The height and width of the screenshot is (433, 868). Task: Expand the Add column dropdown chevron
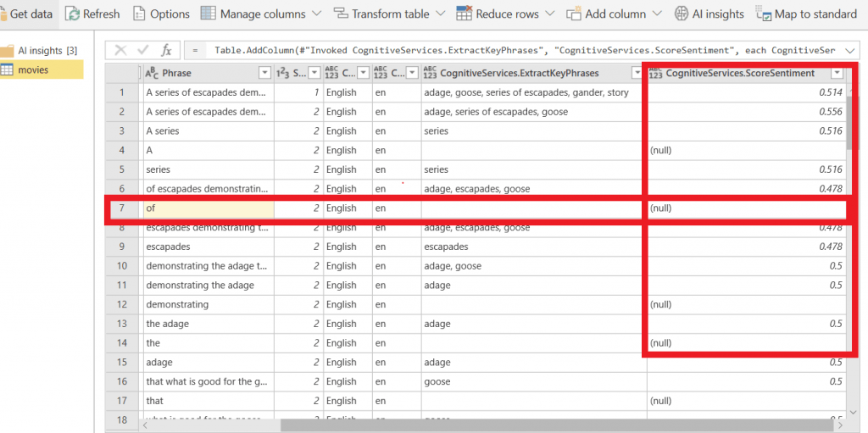click(x=657, y=14)
